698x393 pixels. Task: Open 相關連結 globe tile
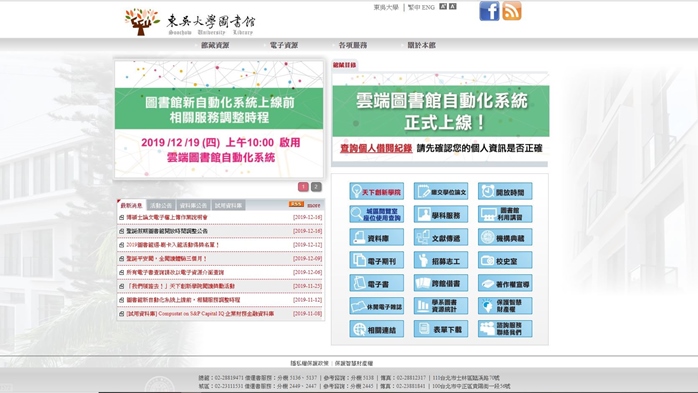(377, 329)
